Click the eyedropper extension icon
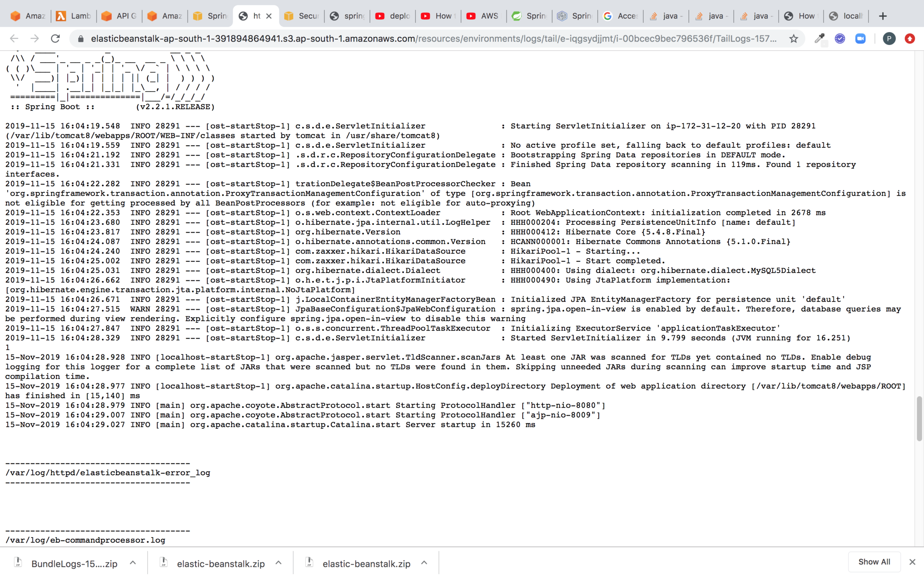 [x=819, y=39]
